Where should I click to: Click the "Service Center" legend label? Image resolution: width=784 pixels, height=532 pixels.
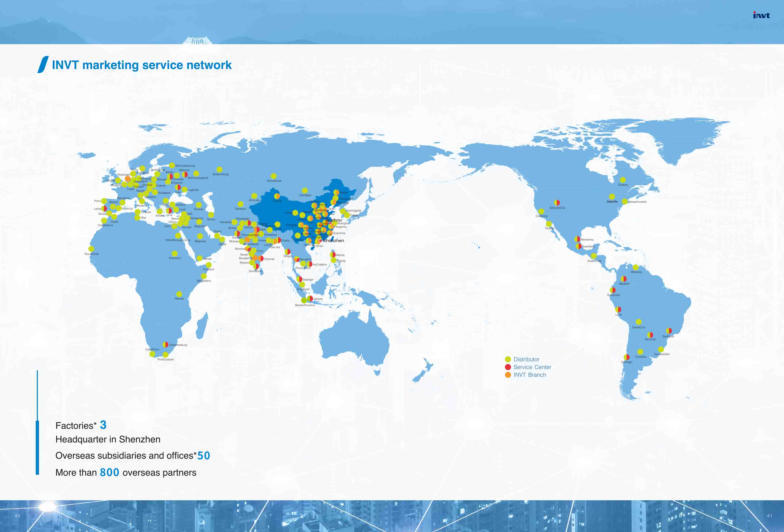tap(532, 367)
